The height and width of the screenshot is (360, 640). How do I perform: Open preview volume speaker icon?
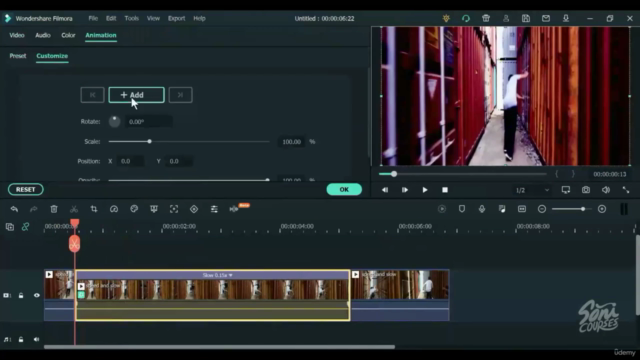pyautogui.click(x=606, y=190)
